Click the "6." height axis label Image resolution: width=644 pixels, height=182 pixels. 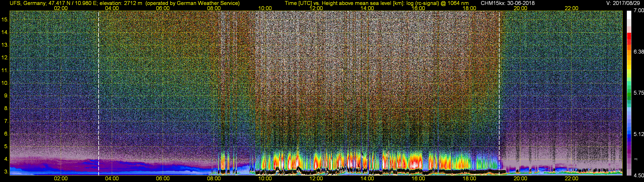(6, 134)
